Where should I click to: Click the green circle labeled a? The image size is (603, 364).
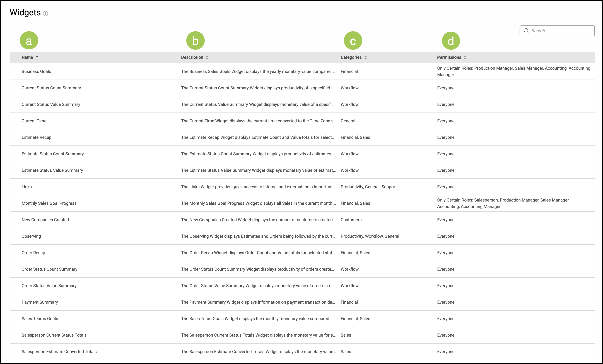29,40
